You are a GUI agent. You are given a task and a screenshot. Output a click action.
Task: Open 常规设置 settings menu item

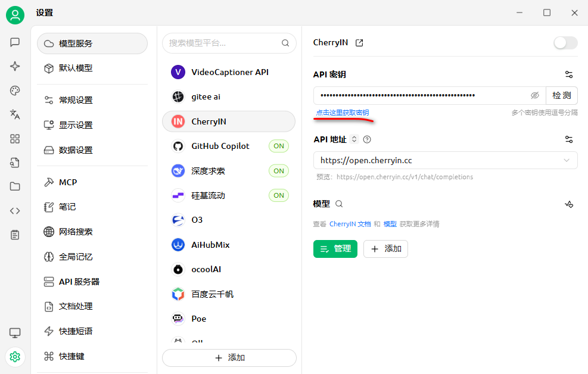pos(92,100)
